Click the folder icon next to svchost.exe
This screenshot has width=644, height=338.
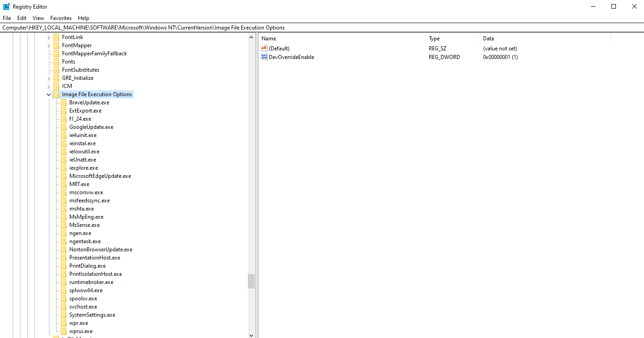(x=63, y=307)
